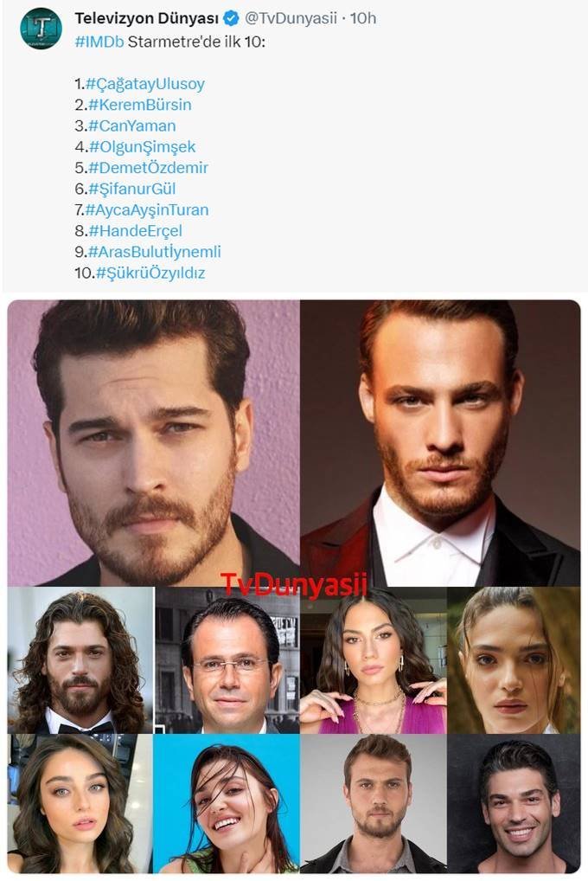The image size is (588, 881).
Task: Open the #KeremBürsin hashtag
Action: point(140,105)
